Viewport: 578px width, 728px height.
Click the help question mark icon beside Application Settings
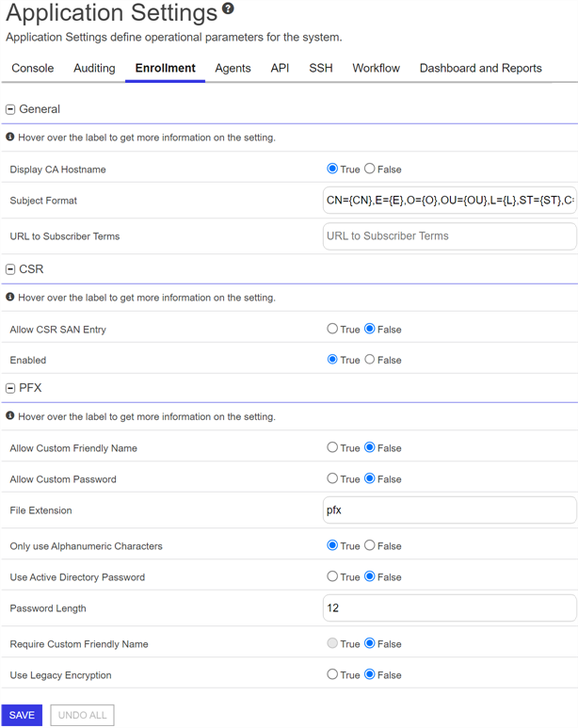point(228,8)
